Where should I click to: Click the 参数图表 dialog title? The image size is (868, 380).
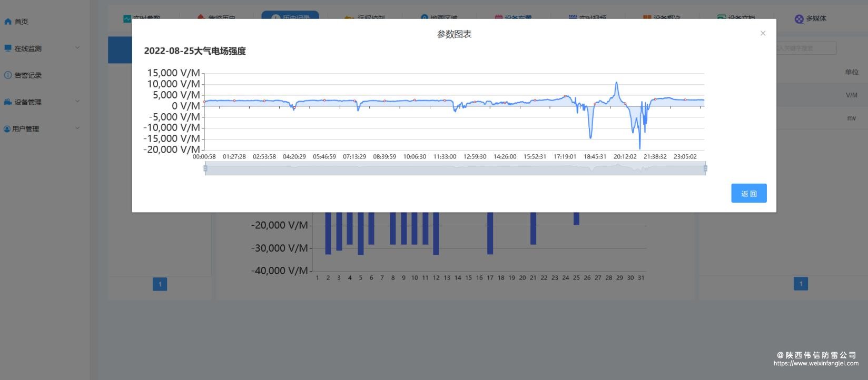[454, 34]
